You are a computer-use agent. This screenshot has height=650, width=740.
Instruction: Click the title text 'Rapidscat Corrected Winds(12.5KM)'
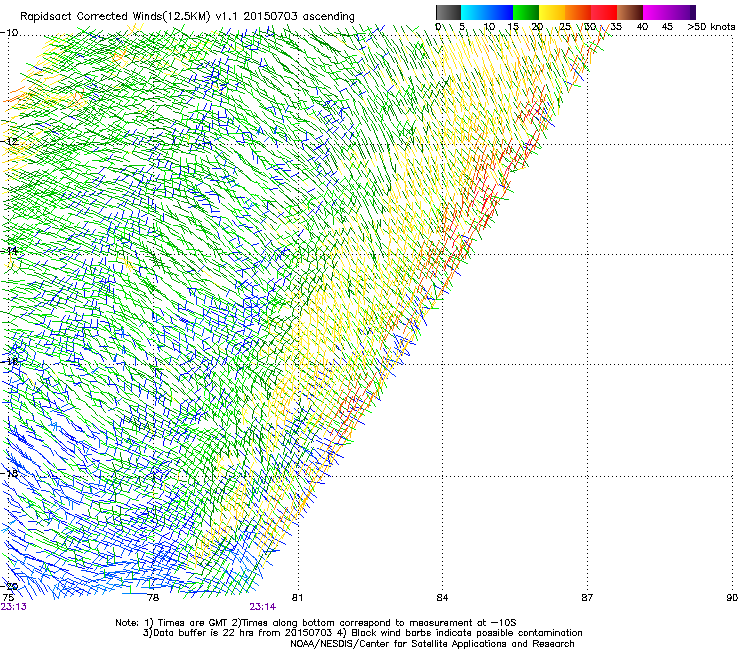(x=115, y=17)
